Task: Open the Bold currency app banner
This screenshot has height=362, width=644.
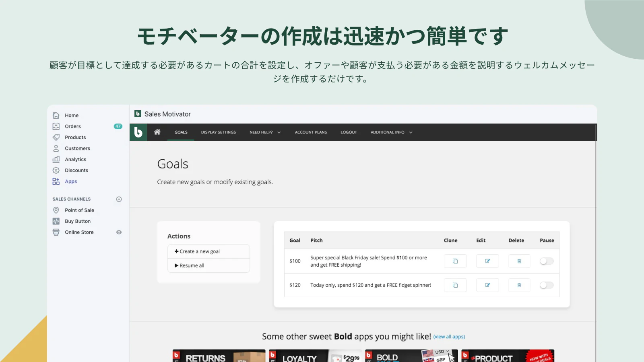Action: tap(411, 356)
